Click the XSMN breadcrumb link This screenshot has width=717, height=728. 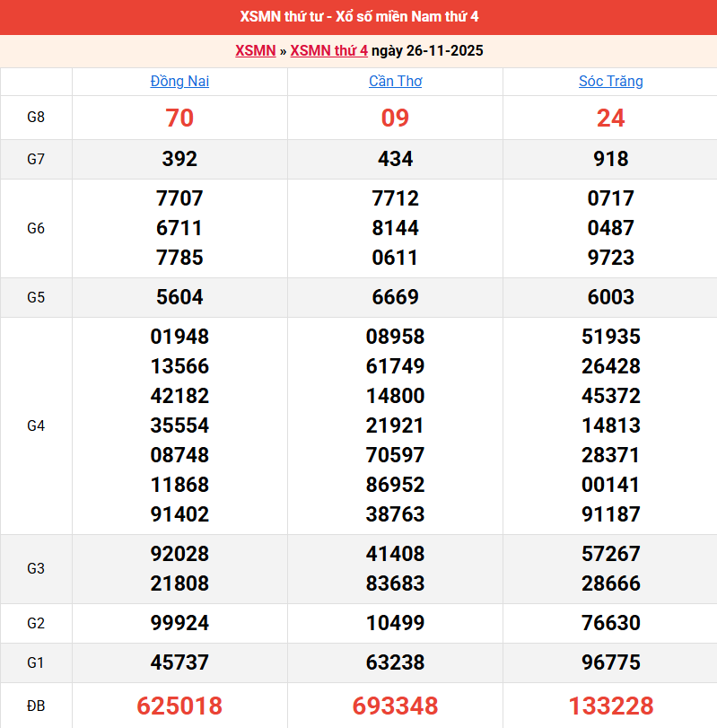point(255,50)
